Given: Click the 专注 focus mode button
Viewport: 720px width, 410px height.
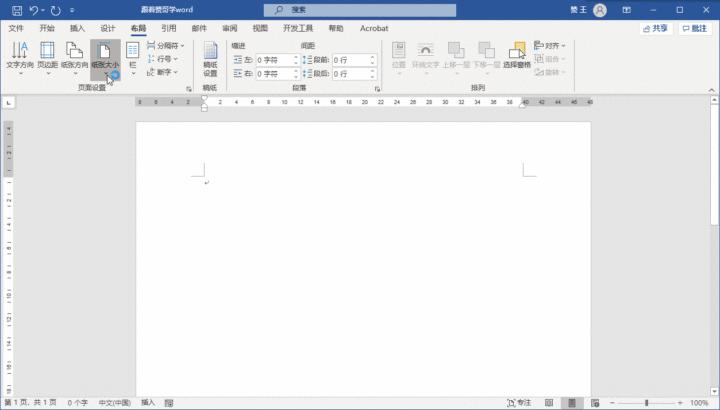Looking at the screenshot, I should (x=519, y=403).
